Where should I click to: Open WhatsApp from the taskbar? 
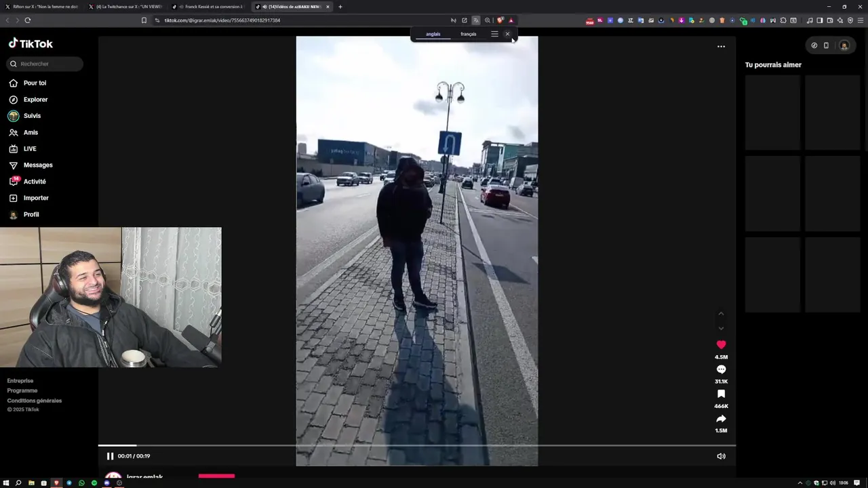pyautogui.click(x=81, y=483)
